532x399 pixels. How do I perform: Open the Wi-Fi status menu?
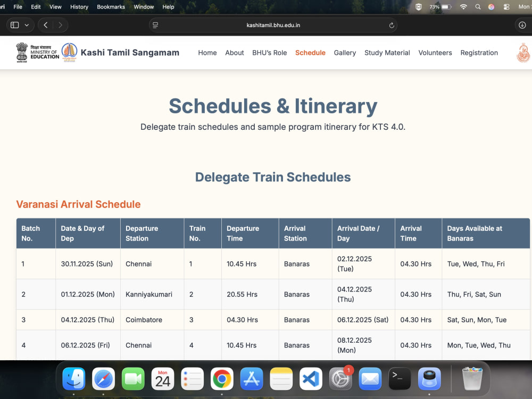coord(463,7)
